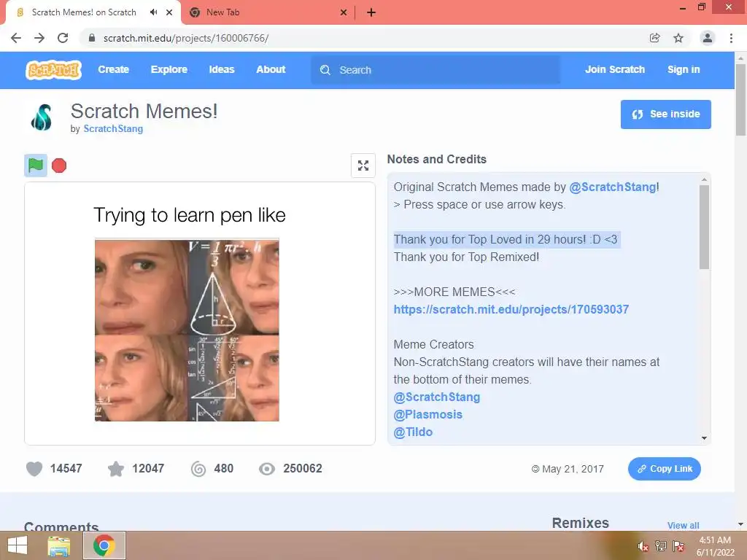
Task: Click the Remixes heading
Action: pos(580,523)
